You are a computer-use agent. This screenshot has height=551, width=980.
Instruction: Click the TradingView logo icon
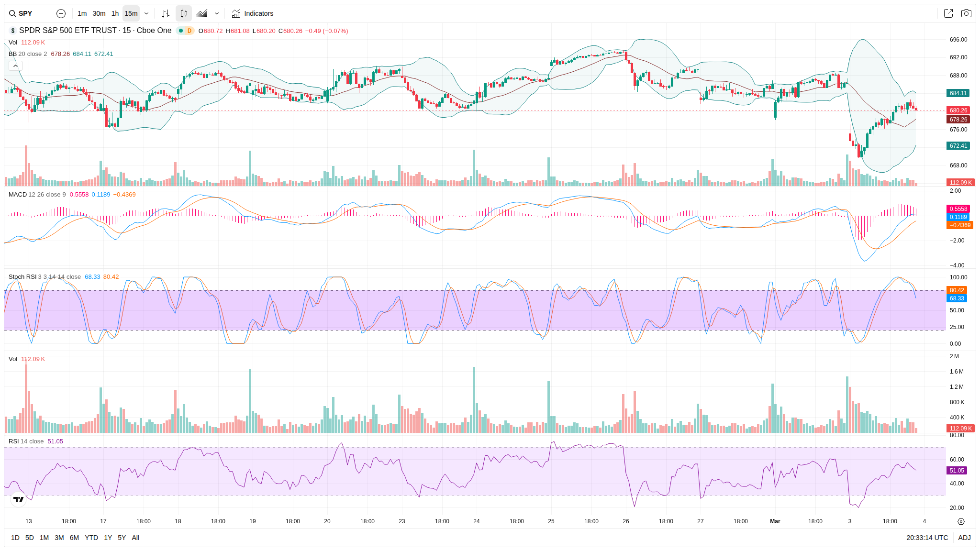(x=19, y=499)
